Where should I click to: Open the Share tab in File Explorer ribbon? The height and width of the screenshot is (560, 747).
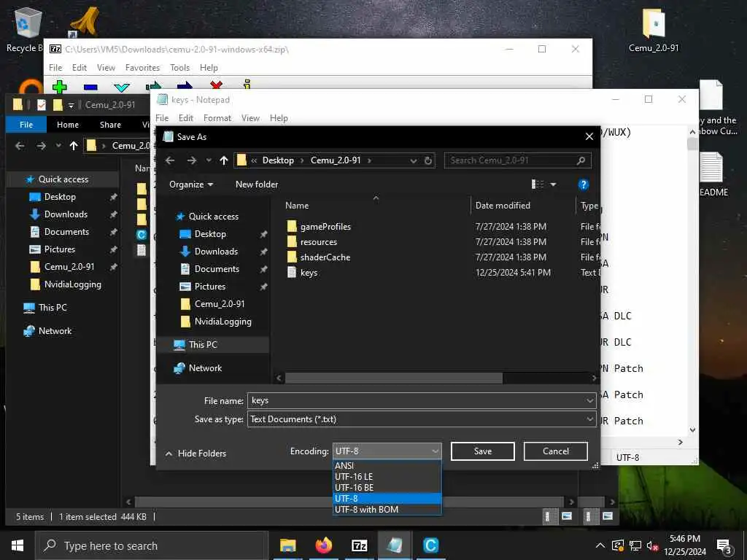pos(110,125)
